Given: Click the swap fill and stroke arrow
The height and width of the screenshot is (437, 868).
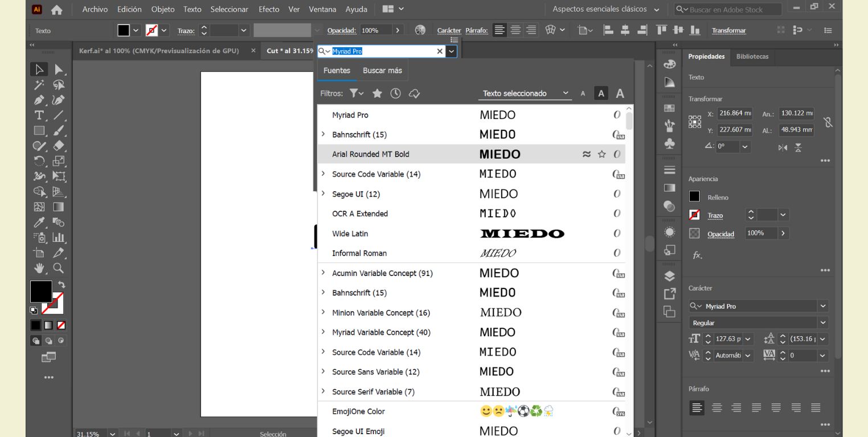Looking at the screenshot, I should click(x=62, y=285).
